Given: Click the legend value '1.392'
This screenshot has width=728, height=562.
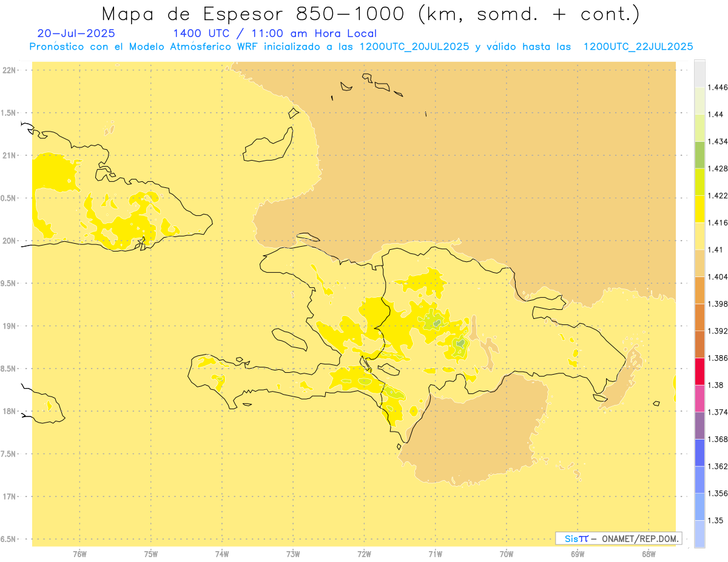Looking at the screenshot, I should (x=718, y=331).
